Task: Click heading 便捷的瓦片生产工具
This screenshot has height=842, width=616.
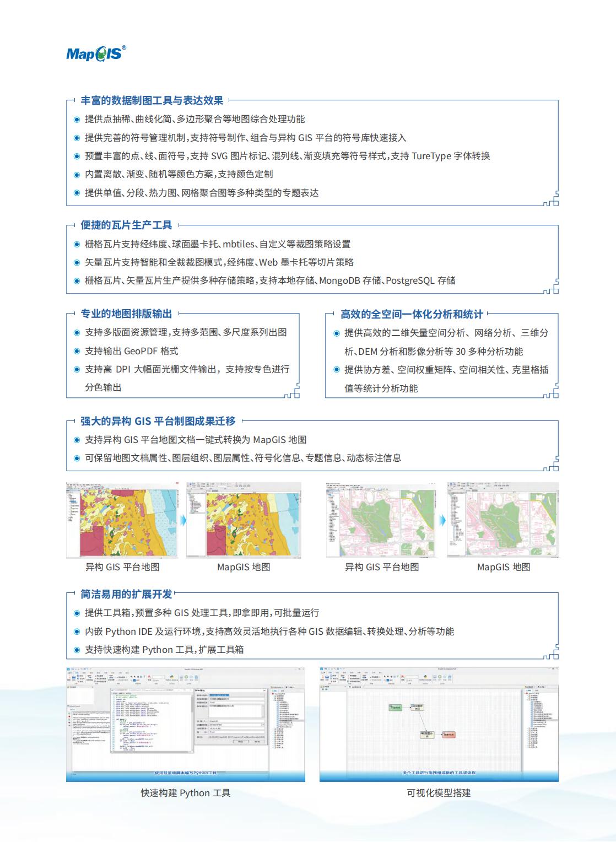Action: pos(126,225)
